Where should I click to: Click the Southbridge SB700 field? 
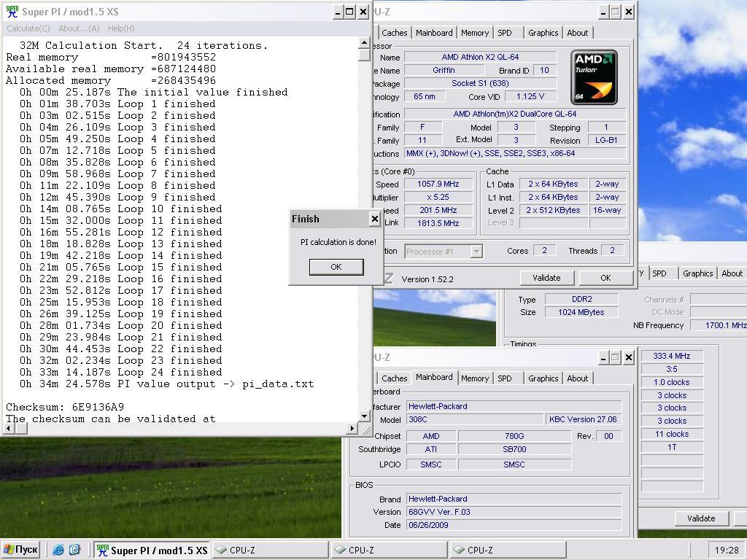pos(514,449)
